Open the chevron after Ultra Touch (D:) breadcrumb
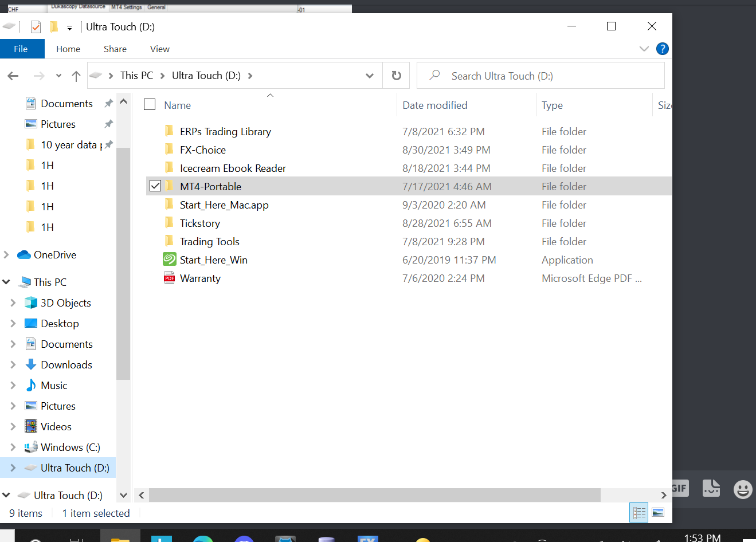This screenshot has width=756, height=542. pos(250,76)
